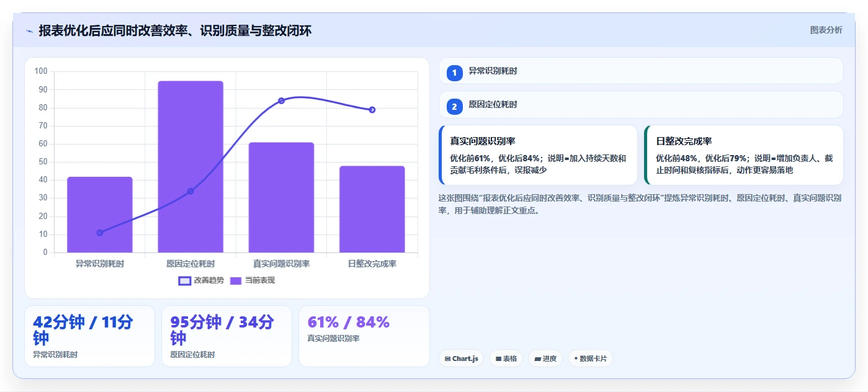This screenshot has width=868, height=392.
Task: Click trend line point at value 34
Action: 190,191
